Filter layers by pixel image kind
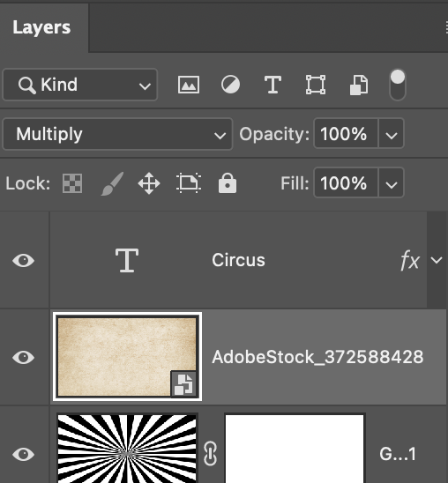Screen dimensions: 448x483 tap(189, 85)
